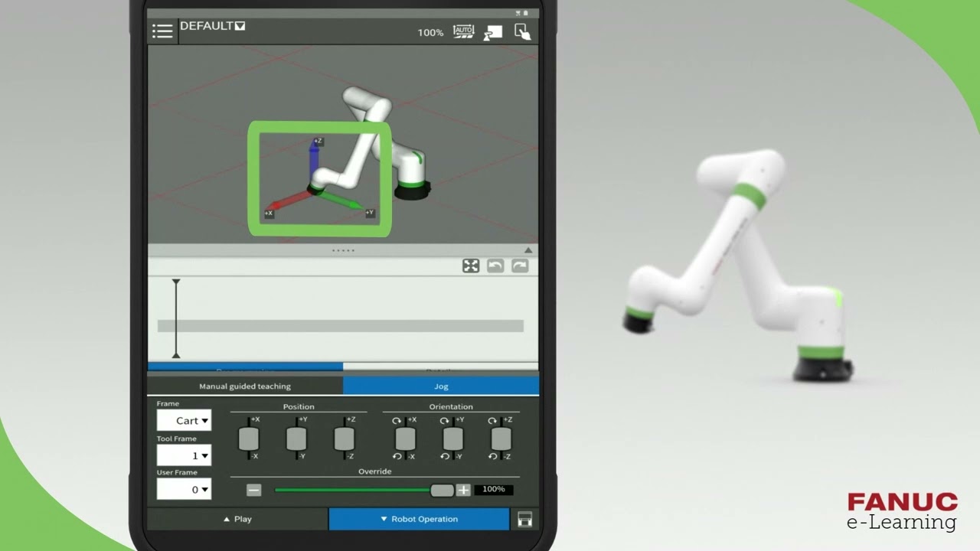Image resolution: width=980 pixels, height=551 pixels.
Task: Expand the DEFAULT program dropdown
Action: click(x=213, y=26)
